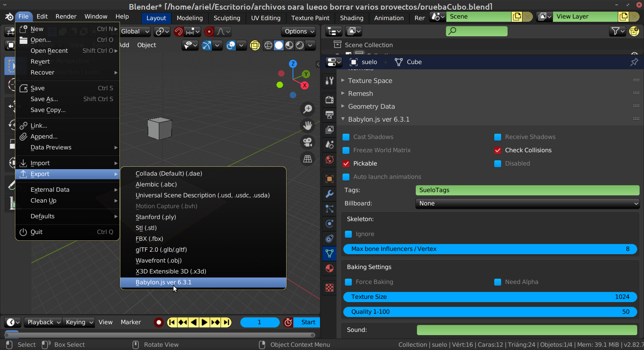This screenshot has width=644, height=350.
Task: Adjust the Texture Size slider
Action: (x=490, y=297)
